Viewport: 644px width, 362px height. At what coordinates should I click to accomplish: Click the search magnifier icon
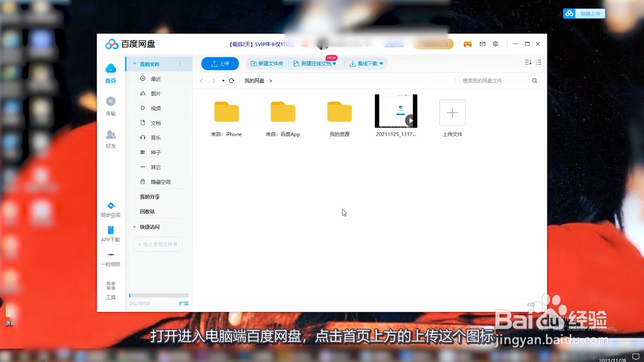point(535,81)
